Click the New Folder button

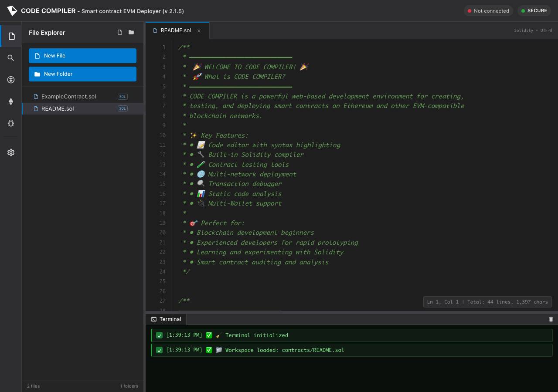[x=82, y=74]
